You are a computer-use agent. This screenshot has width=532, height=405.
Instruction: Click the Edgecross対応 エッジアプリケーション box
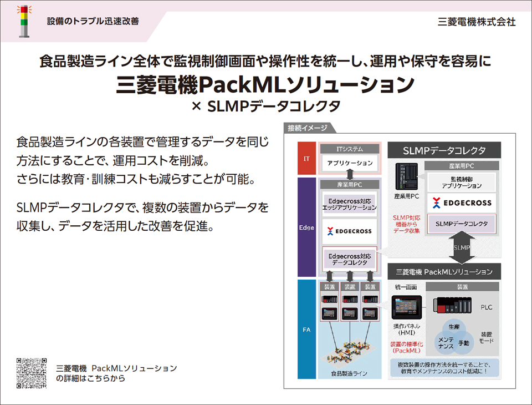(x=349, y=204)
